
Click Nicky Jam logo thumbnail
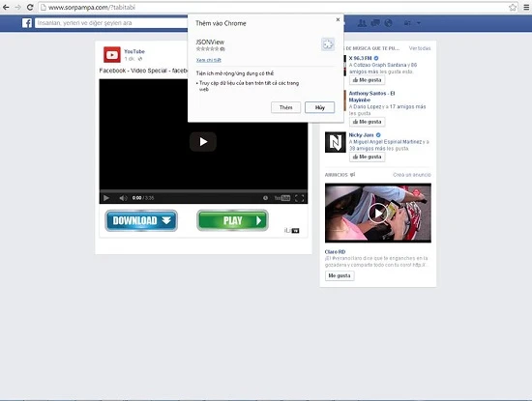336,142
